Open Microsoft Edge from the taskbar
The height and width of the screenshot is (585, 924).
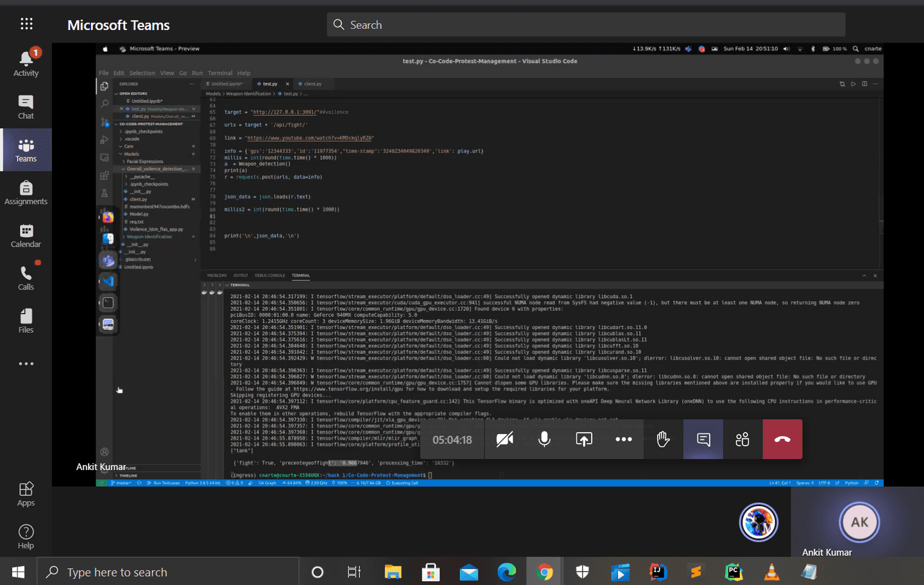(x=506, y=572)
